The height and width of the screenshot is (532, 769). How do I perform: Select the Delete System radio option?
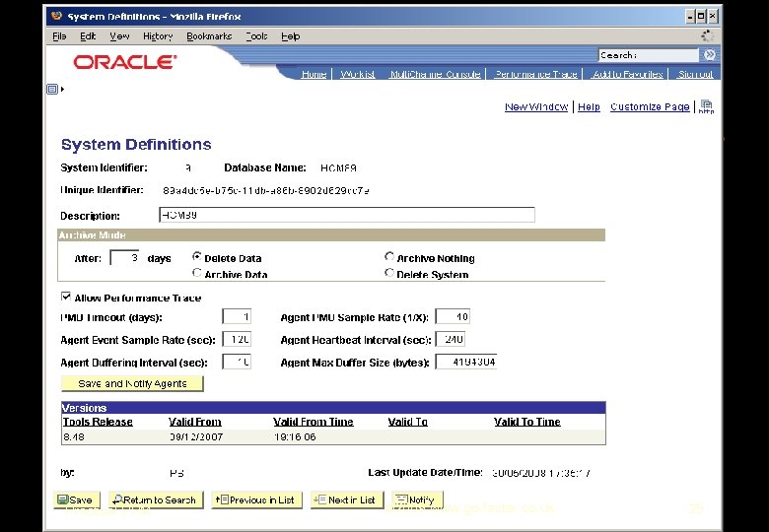tap(388, 272)
